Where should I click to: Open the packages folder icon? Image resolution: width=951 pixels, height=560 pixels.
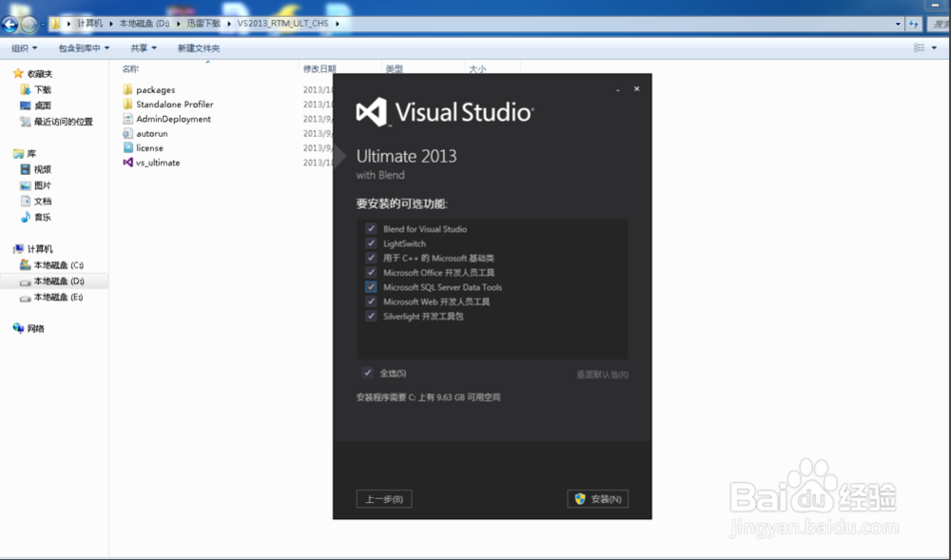point(127,89)
